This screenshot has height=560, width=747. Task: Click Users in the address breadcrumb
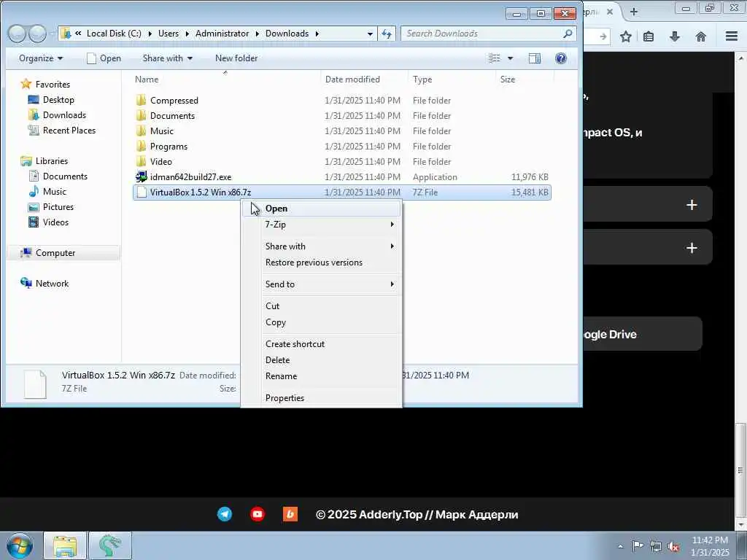coord(169,34)
